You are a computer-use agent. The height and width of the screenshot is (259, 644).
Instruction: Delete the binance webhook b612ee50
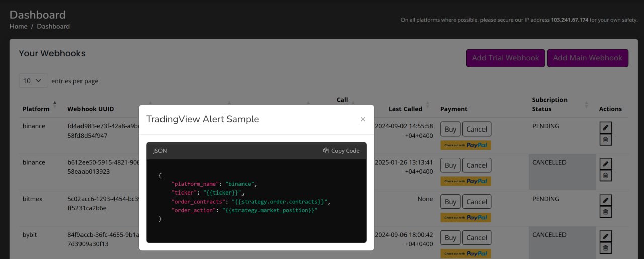tap(606, 176)
